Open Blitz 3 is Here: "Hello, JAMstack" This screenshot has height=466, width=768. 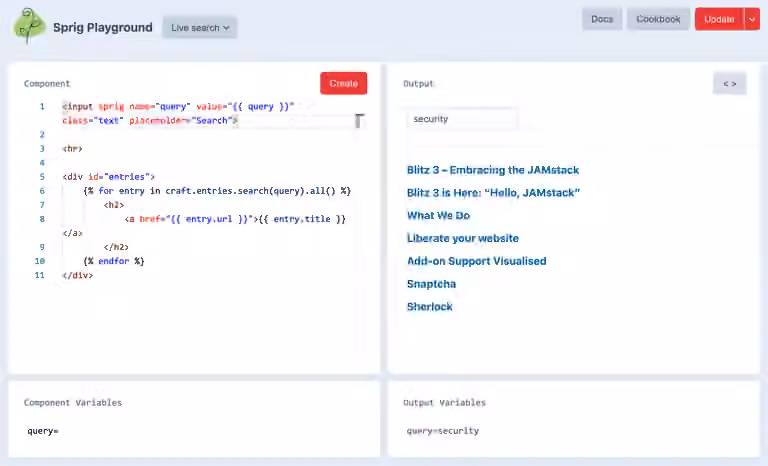click(493, 193)
